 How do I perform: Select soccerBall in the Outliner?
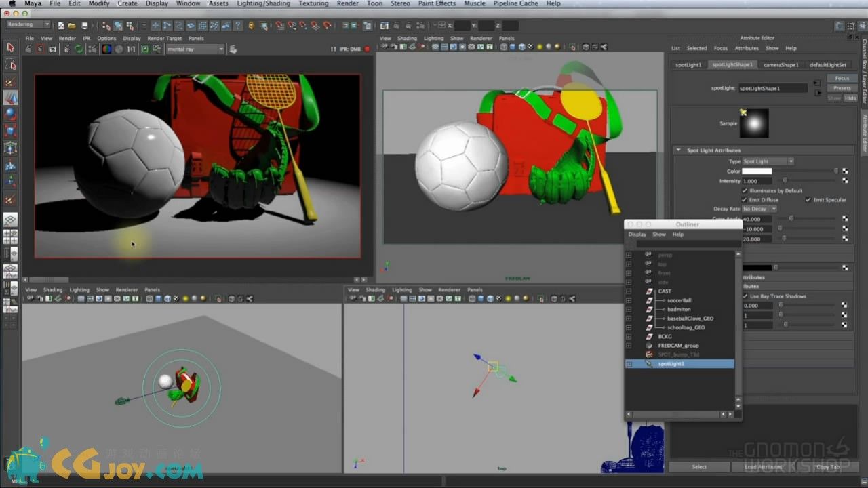(x=679, y=300)
